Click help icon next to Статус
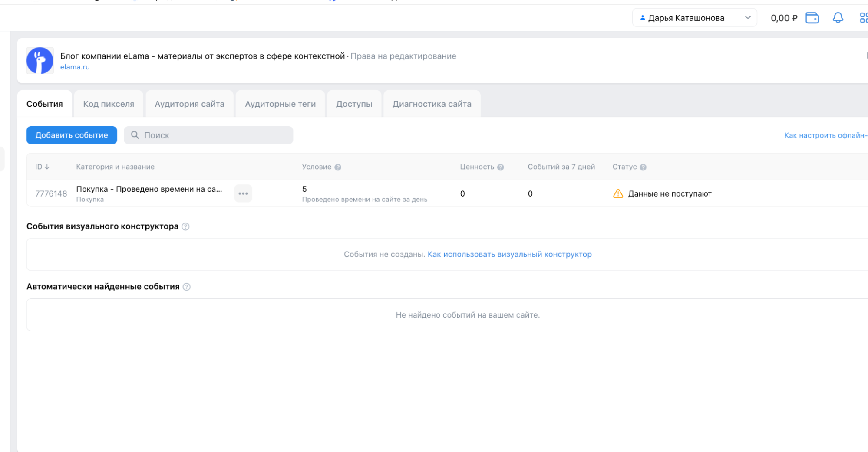Screen dimensions: 868x452 (x=643, y=167)
